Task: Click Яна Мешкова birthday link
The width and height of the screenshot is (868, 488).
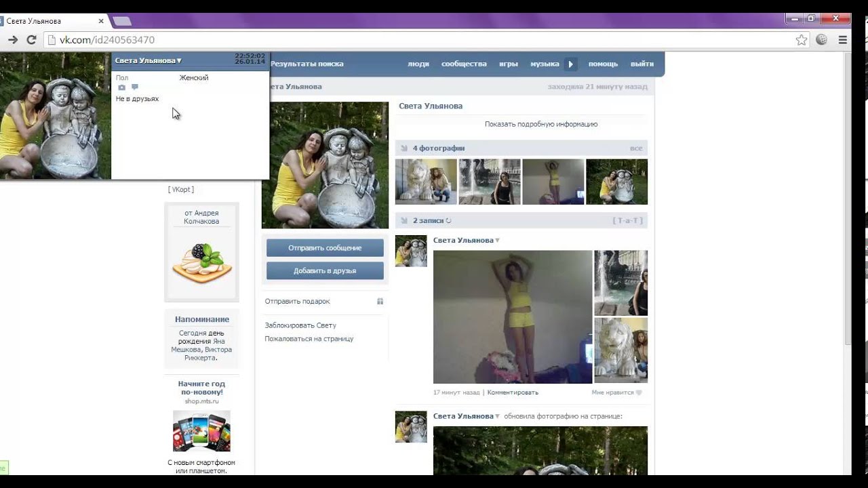Action: (x=198, y=346)
